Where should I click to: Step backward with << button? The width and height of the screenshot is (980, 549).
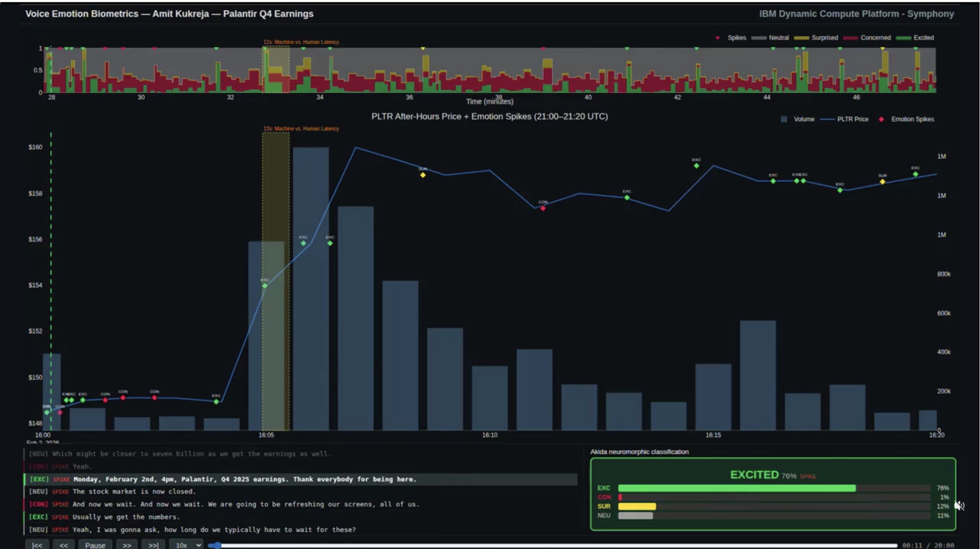[64, 545]
